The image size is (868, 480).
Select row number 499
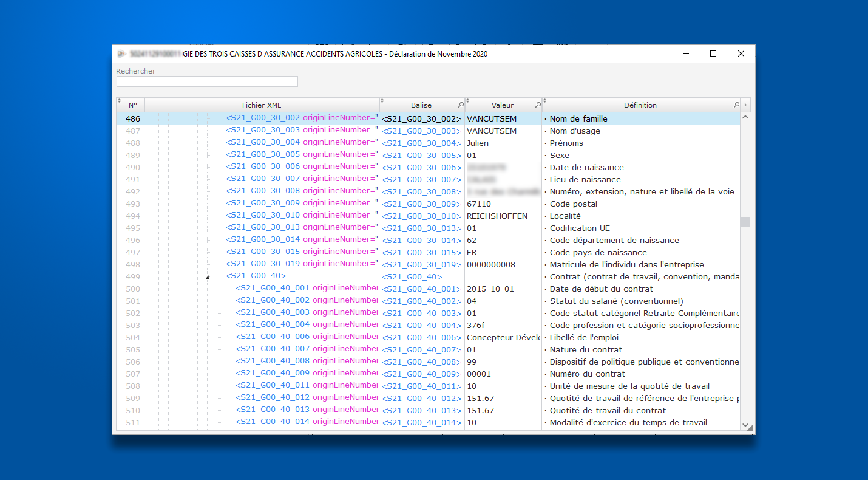(x=132, y=277)
